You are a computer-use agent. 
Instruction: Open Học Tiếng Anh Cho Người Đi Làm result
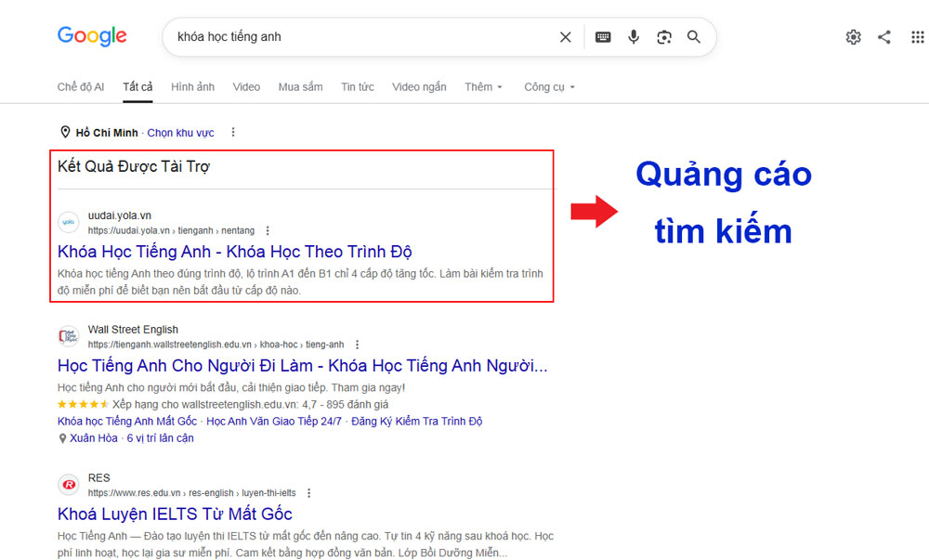coord(302,365)
